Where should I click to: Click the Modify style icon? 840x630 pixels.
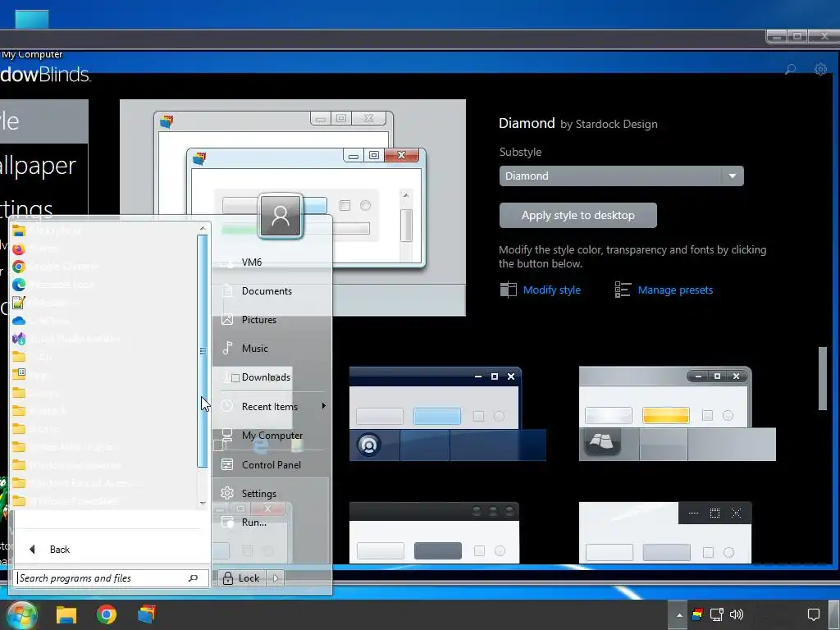tap(508, 290)
